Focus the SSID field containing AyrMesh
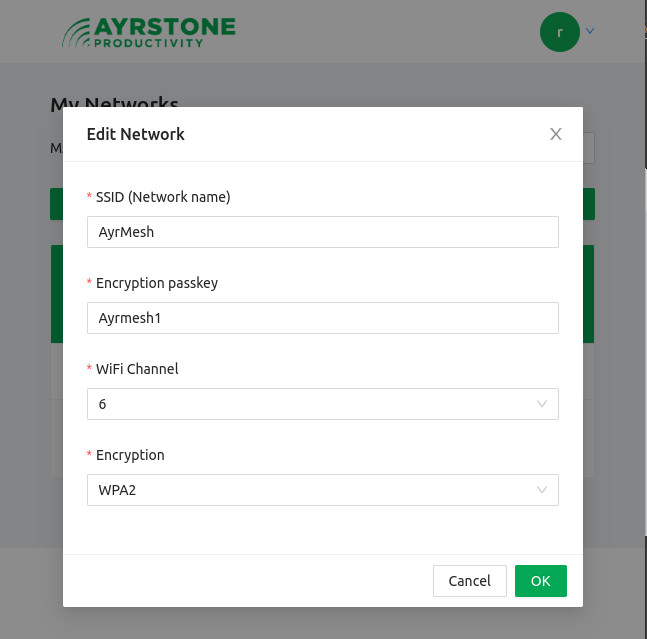647x639 pixels. point(323,232)
